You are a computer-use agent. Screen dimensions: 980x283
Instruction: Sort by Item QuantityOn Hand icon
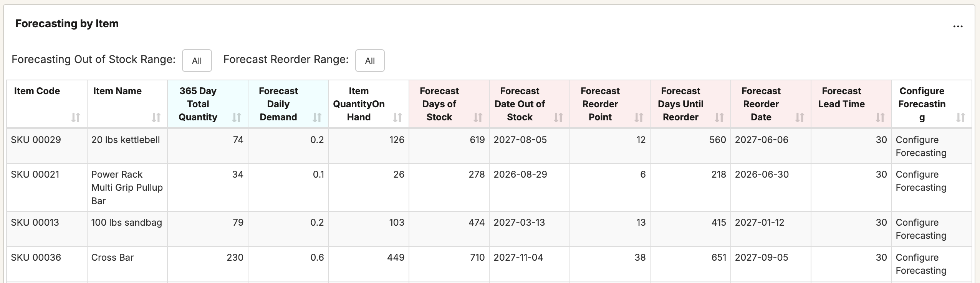397,118
